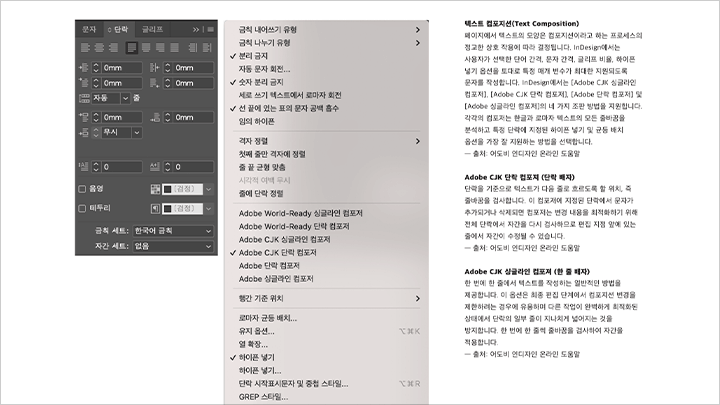
Task: Click the line grid auto icon beside 자동
Action: point(84,98)
